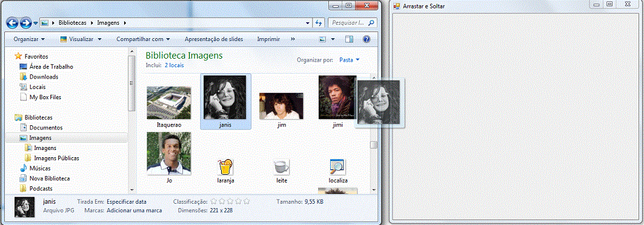Click 'Especificar data' in details pane
This screenshot has height=225, width=644.
pos(127,202)
